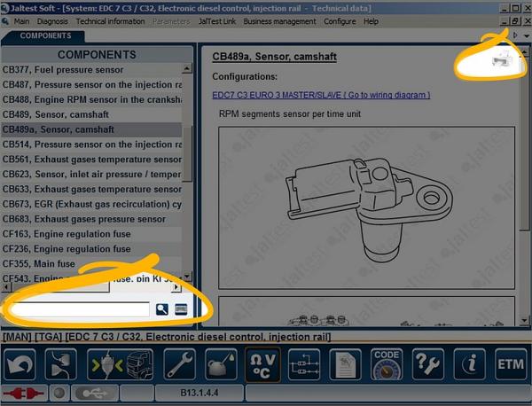Click the camshaft sensor drawing
Viewport: 532px width, 406px height.
(367, 207)
